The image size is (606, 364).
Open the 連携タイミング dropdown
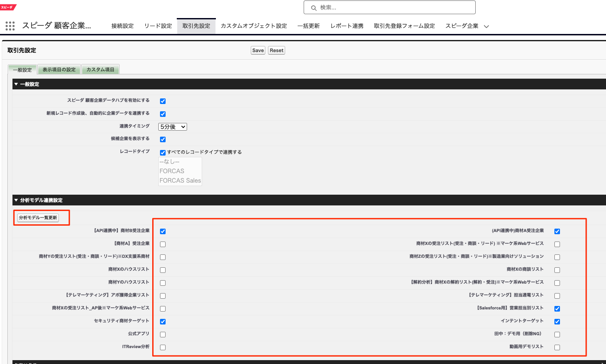(x=172, y=127)
